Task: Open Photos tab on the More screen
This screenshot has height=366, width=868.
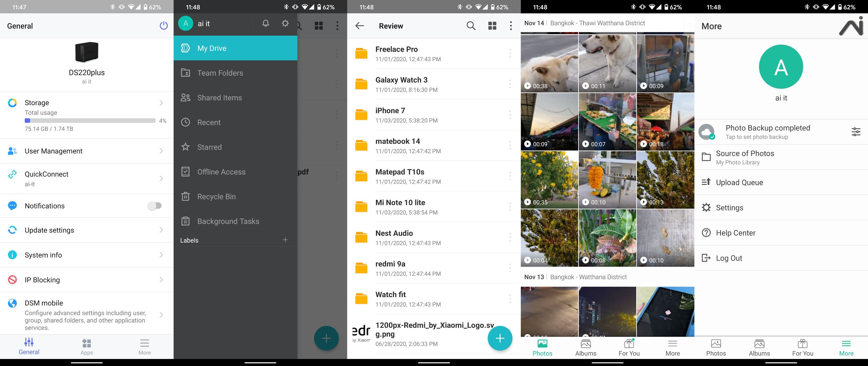Action: pyautogui.click(x=716, y=348)
